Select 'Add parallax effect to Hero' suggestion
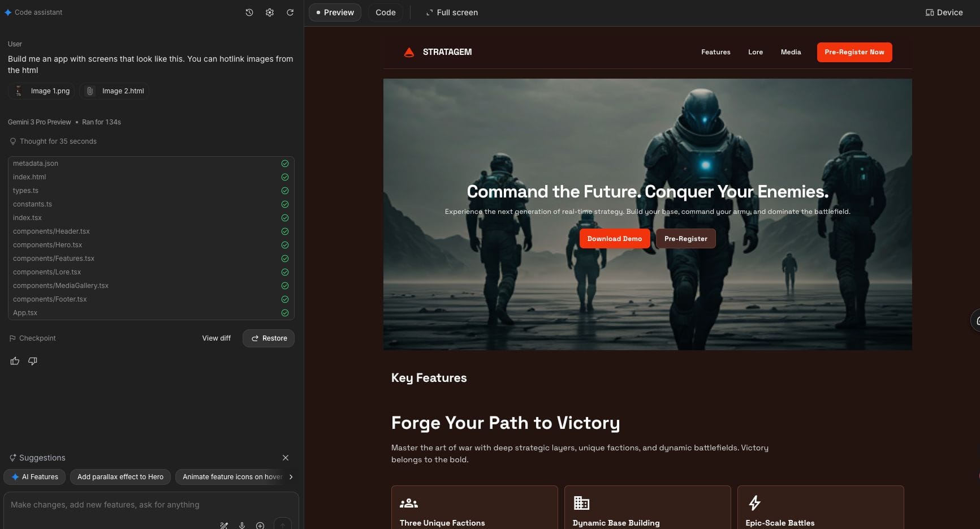Image resolution: width=980 pixels, height=529 pixels. coord(120,477)
